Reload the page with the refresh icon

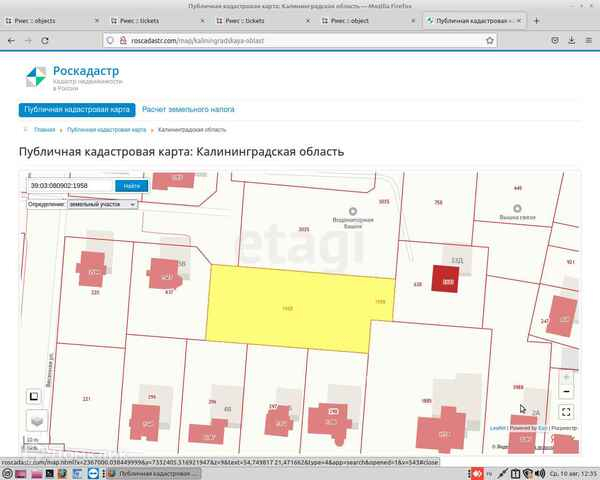(45, 41)
